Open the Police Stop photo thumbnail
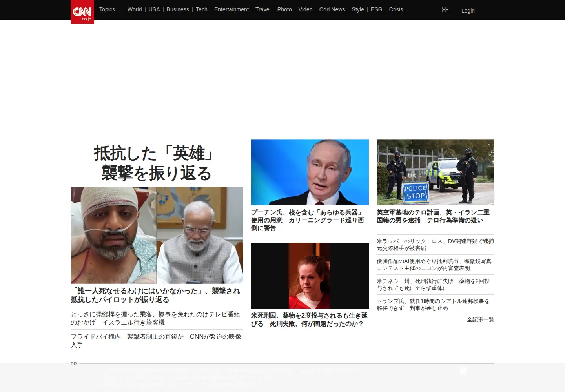 pyautogui.click(x=436, y=172)
